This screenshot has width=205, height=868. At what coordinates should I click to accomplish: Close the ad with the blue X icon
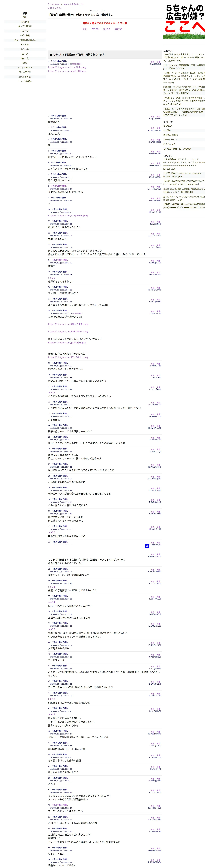[147, 546]
